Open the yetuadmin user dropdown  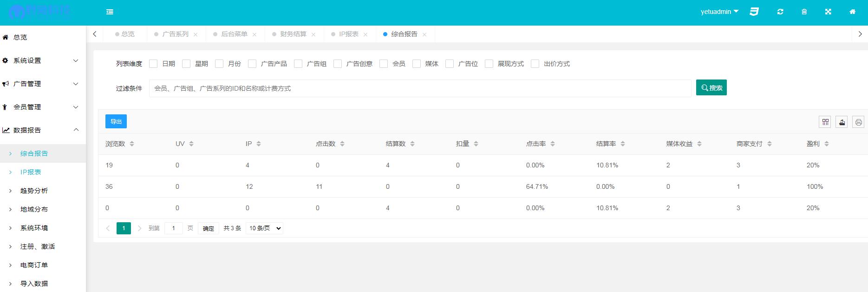coord(719,12)
